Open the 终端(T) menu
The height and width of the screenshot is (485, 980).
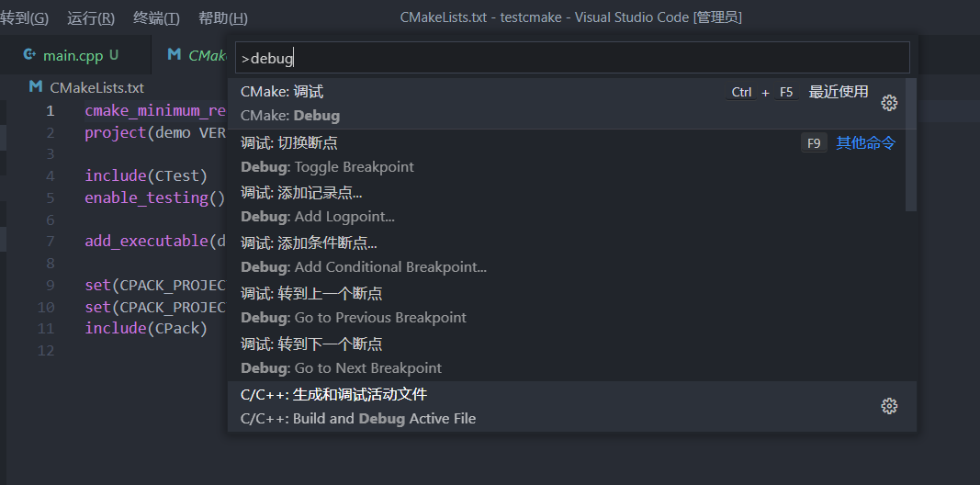point(156,18)
